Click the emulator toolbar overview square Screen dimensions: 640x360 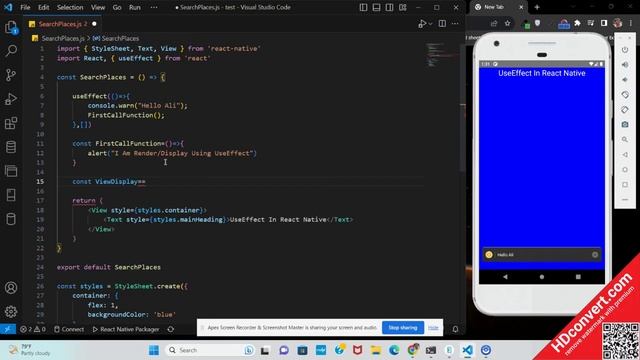click(x=625, y=184)
